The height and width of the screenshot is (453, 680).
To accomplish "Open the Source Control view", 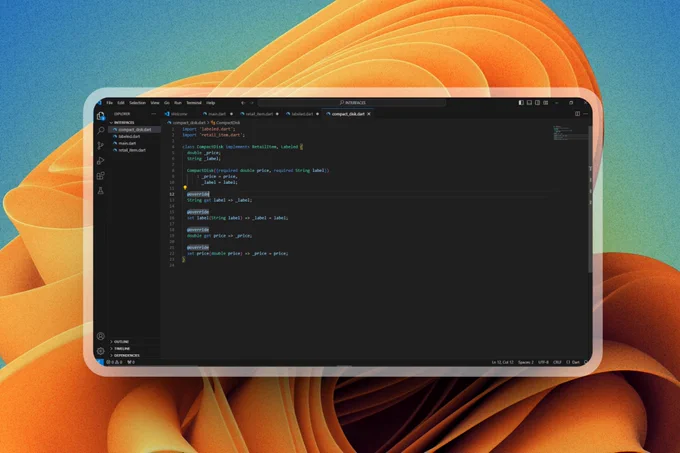I will click(x=101, y=146).
